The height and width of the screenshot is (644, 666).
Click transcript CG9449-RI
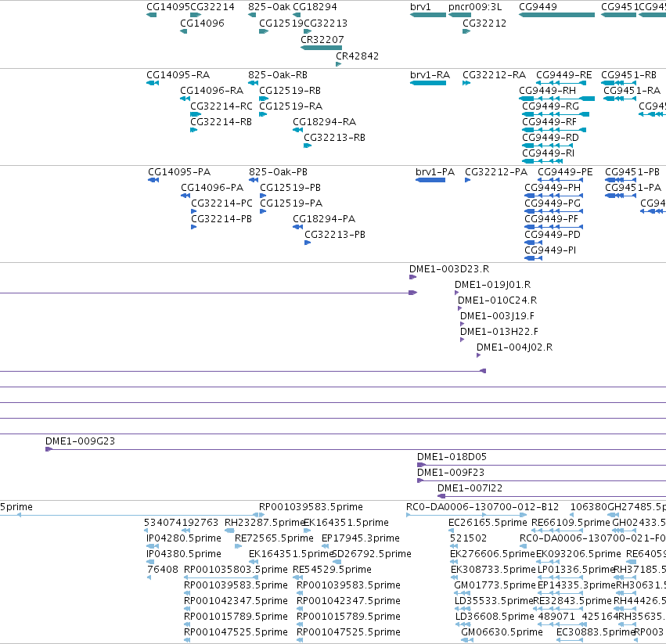click(548, 153)
